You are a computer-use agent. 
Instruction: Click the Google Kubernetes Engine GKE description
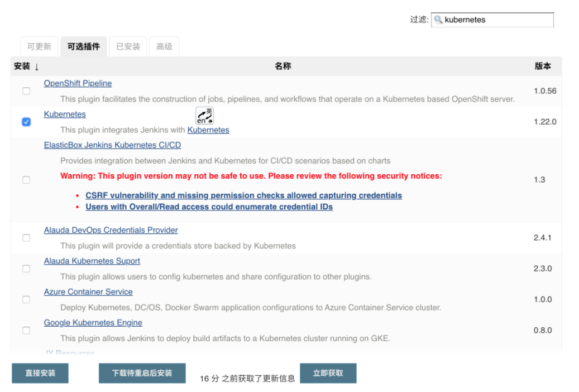coord(225,338)
